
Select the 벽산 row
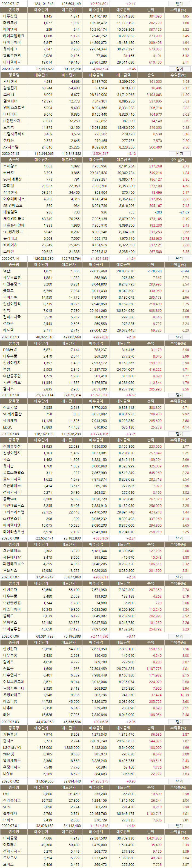96,271
